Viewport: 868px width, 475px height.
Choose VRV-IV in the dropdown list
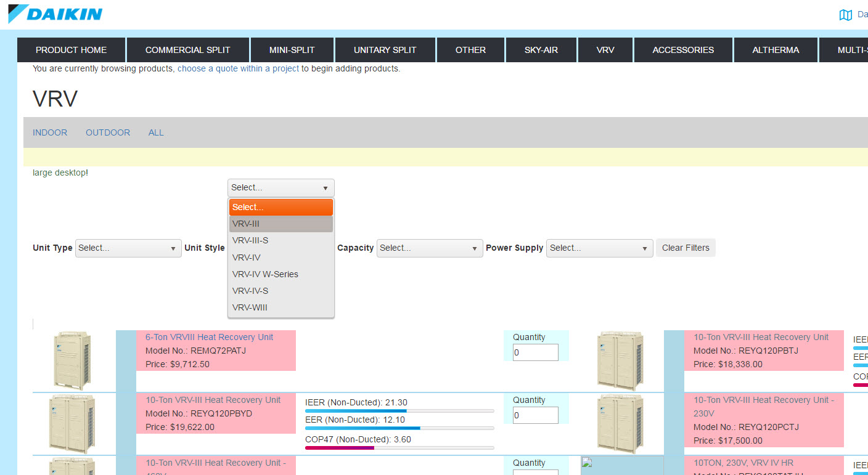point(281,258)
